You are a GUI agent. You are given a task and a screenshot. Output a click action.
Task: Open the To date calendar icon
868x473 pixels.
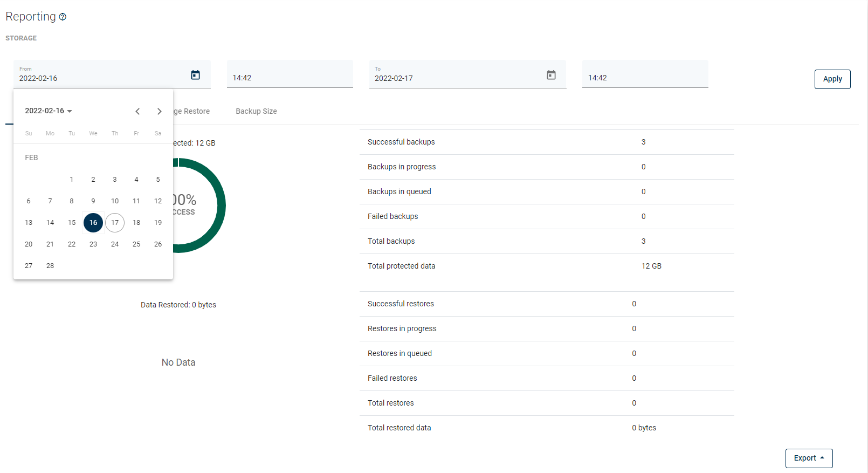click(551, 75)
